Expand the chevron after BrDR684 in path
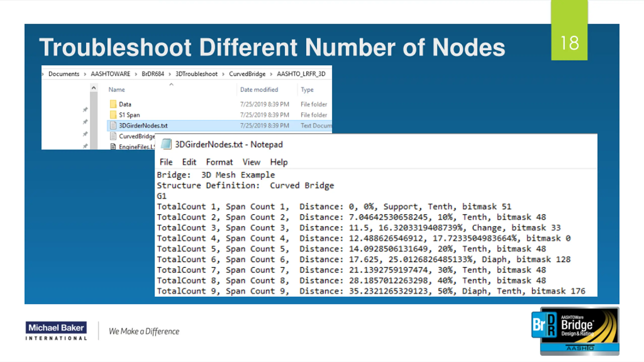644x362 pixels. (170, 74)
